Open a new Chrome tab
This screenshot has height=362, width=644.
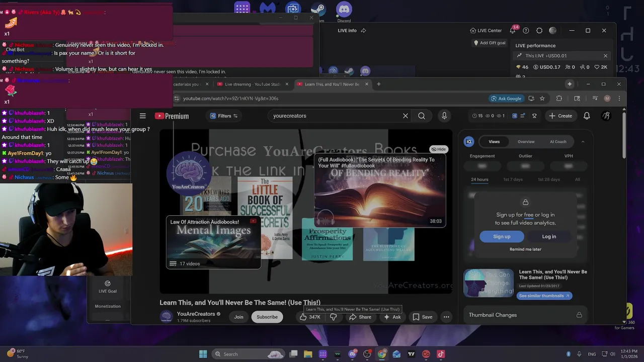click(379, 84)
